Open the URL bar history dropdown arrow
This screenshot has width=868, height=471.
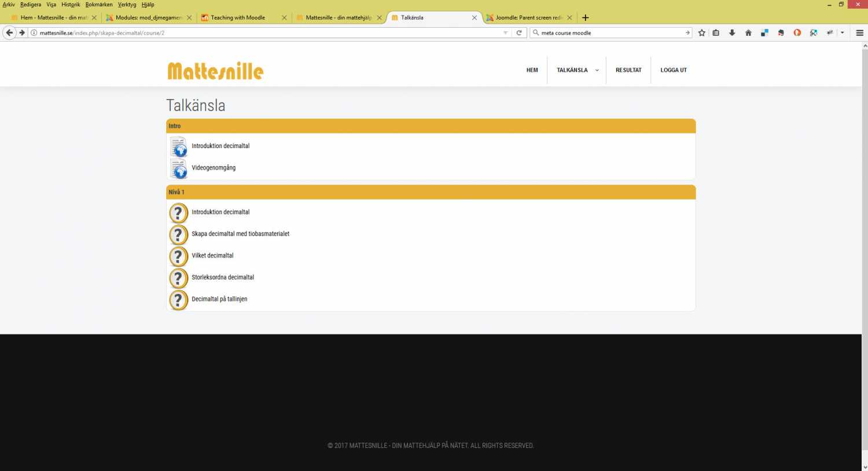tap(506, 33)
